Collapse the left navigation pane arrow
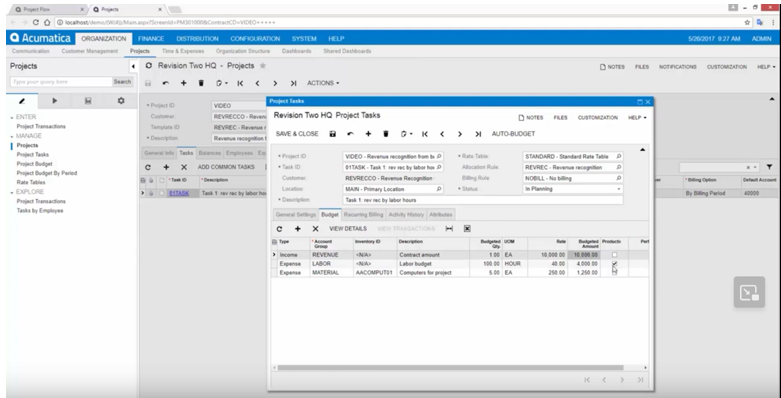 [x=133, y=66]
